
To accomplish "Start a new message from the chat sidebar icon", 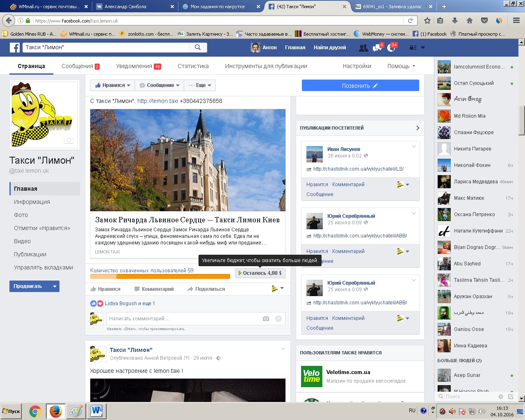I will pyautogui.click(x=511, y=397).
